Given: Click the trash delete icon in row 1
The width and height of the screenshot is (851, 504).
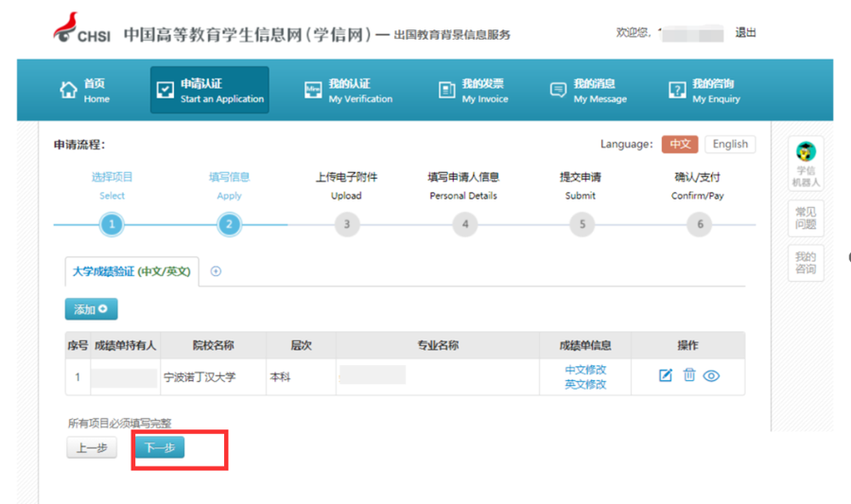Looking at the screenshot, I should (688, 374).
